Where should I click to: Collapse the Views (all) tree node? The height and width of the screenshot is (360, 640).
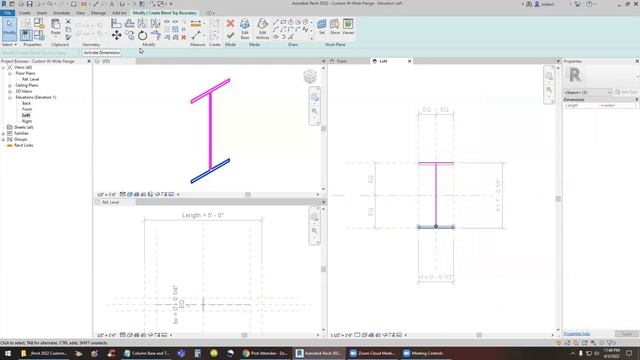(x=4, y=67)
